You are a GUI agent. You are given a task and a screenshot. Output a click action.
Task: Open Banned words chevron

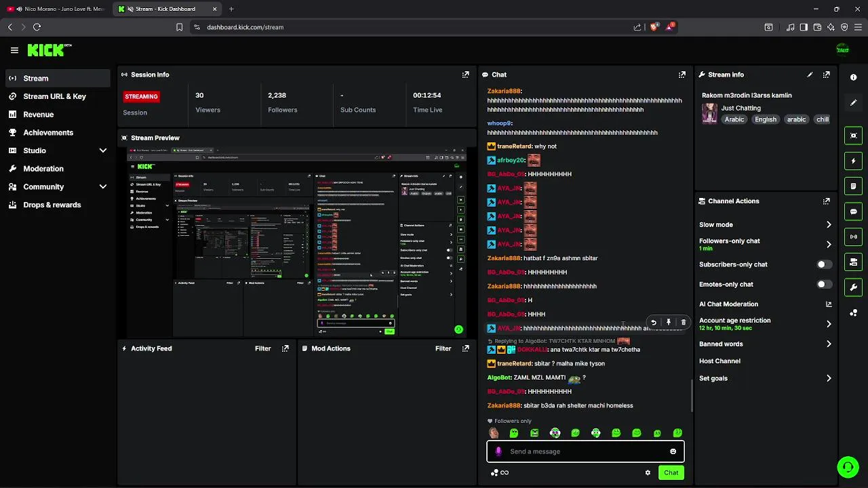[x=829, y=344]
